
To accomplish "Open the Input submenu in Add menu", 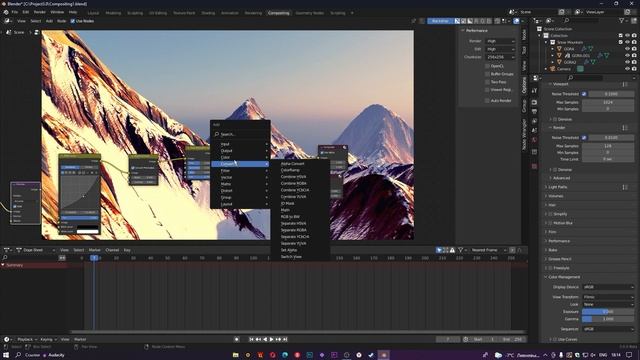I will click(x=240, y=144).
